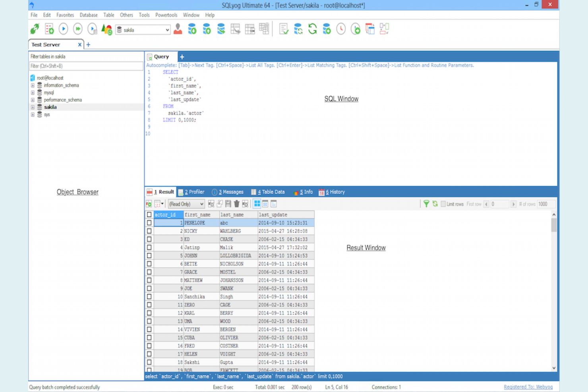This screenshot has width=588, height=392.
Task: Refresh the result set with the refresh icon
Action: click(x=435, y=204)
